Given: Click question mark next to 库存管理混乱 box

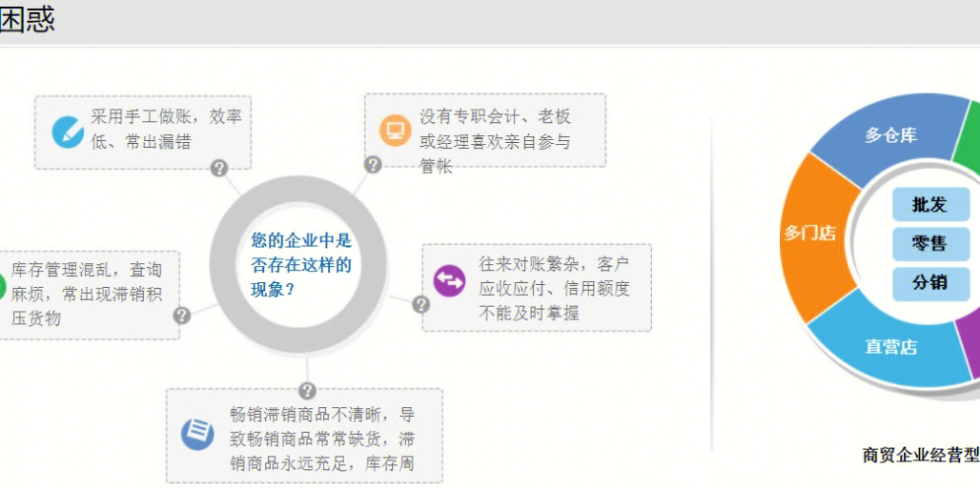Looking at the screenshot, I should click(x=182, y=315).
